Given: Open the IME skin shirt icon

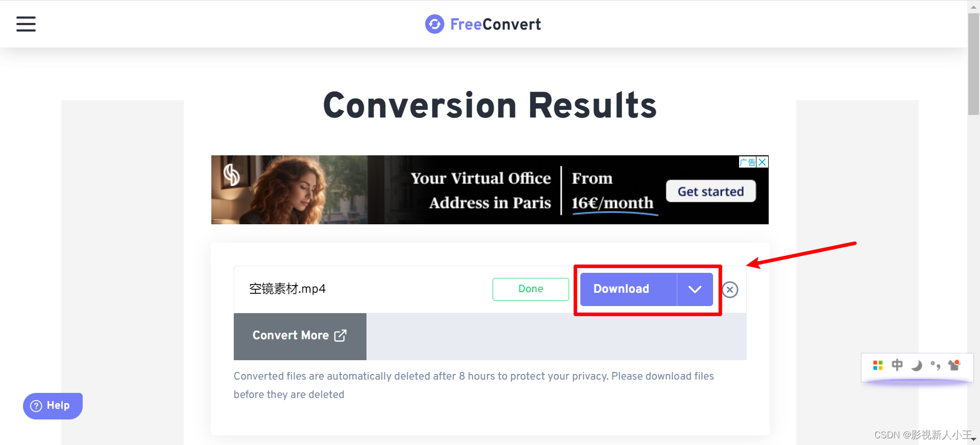Looking at the screenshot, I should pos(954,365).
